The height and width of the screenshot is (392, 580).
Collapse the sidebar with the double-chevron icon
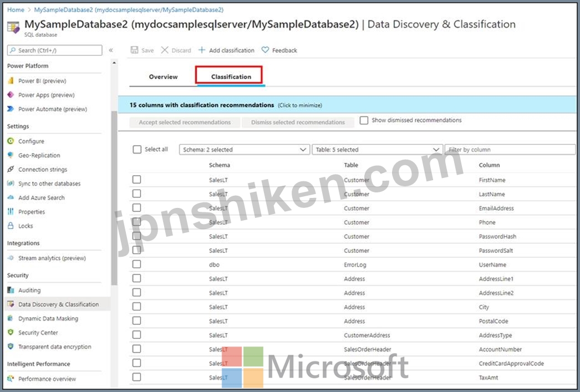(110, 50)
